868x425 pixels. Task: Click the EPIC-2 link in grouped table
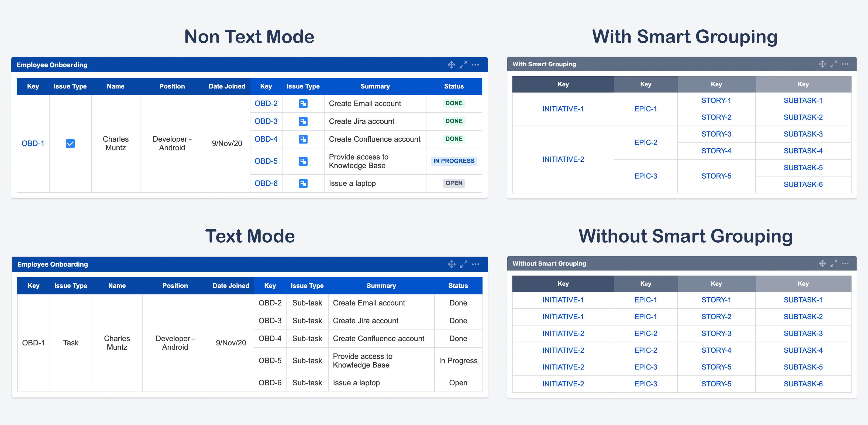coord(645,143)
